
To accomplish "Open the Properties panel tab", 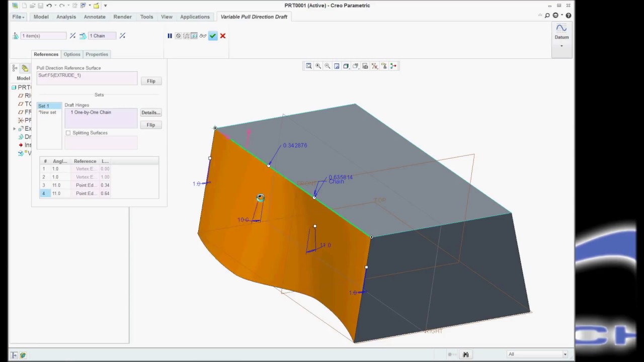I will (x=97, y=54).
